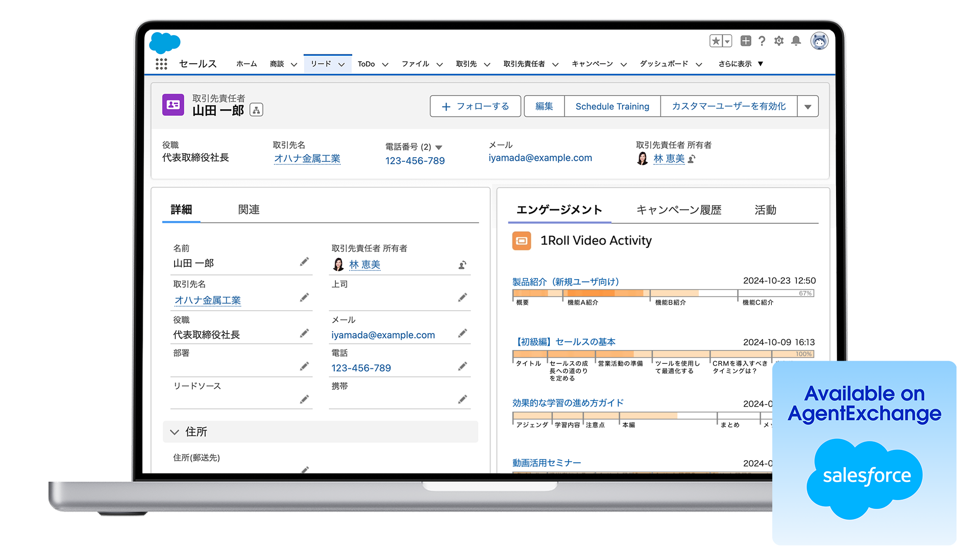This screenshot has width=980, height=551.
Task: Click the フォローする button
Action: 475,106
